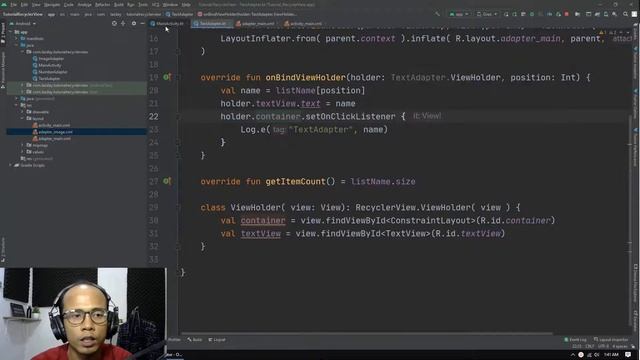
Task: Open the device selector dropdown
Action: tap(487, 14)
